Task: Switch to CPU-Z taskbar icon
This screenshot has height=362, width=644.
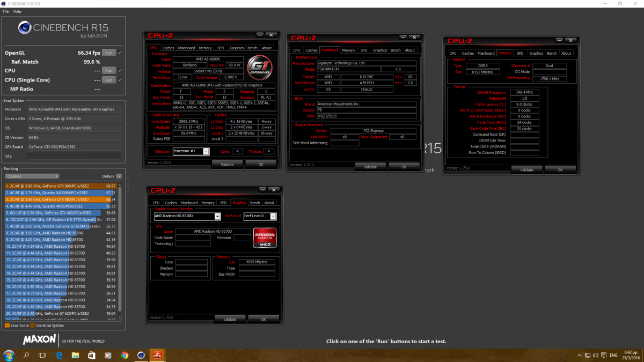Action: [158, 355]
